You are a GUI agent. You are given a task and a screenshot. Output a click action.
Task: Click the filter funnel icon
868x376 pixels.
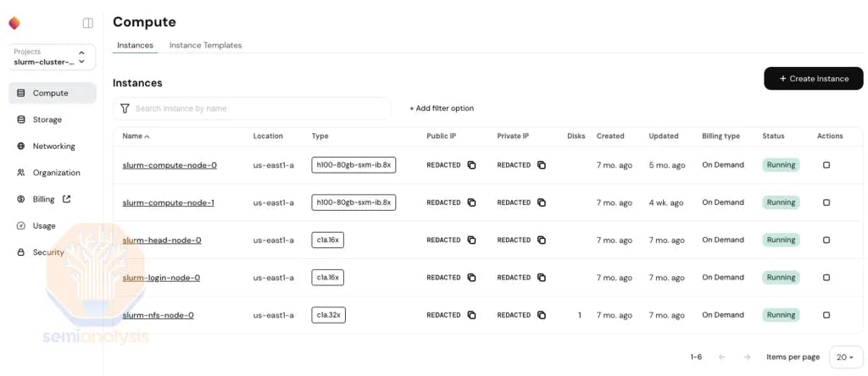click(125, 108)
